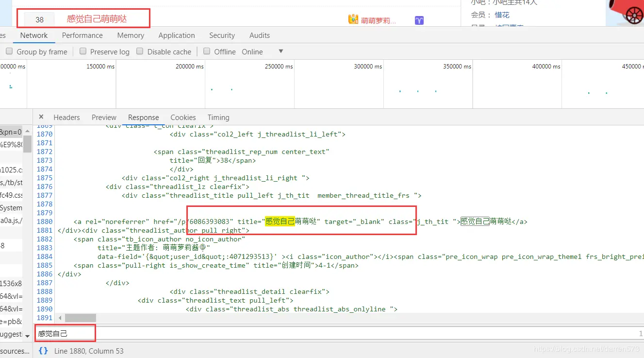Click the "Line 1880, Column 53" status text
This screenshot has width=644, height=358.
click(x=89, y=351)
